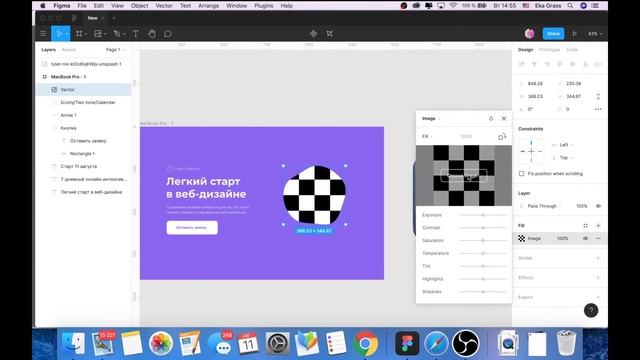
Task: Select the Arrow 1 layer
Action: [84, 116]
